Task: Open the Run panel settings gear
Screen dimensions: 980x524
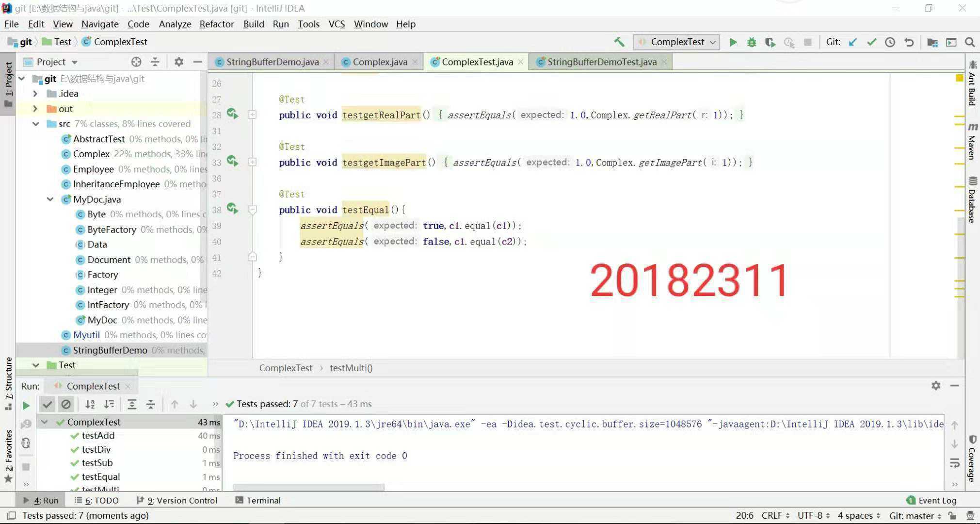Action: point(936,386)
